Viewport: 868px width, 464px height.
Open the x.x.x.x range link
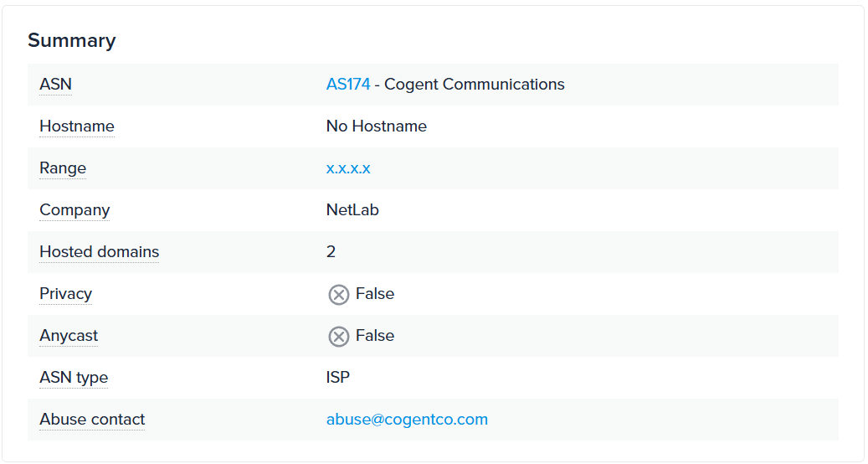pos(348,168)
